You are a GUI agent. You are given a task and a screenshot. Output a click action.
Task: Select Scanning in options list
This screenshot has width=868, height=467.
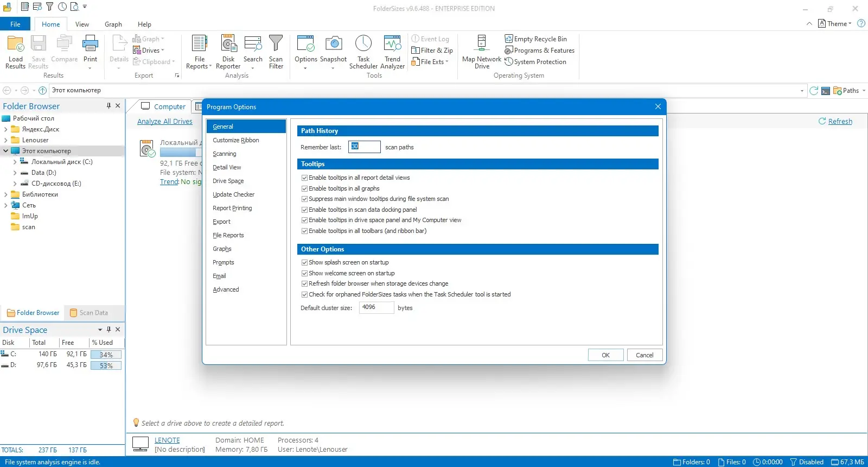pos(246,154)
